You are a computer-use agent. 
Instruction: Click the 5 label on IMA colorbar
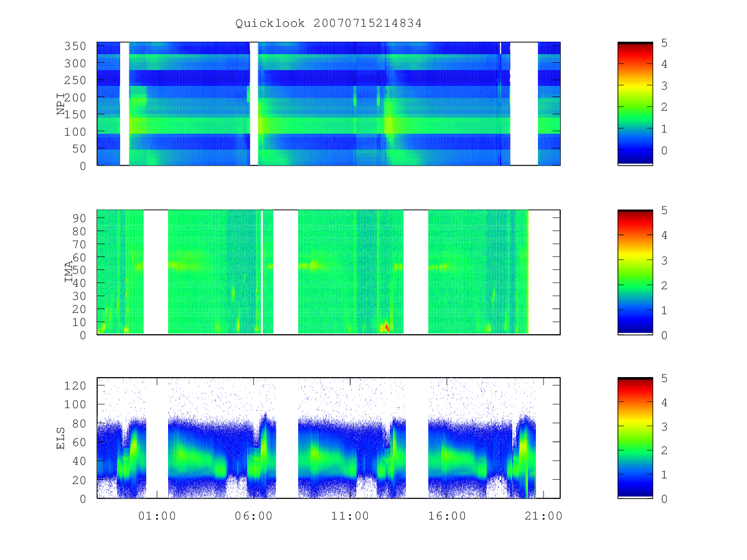[665, 210]
